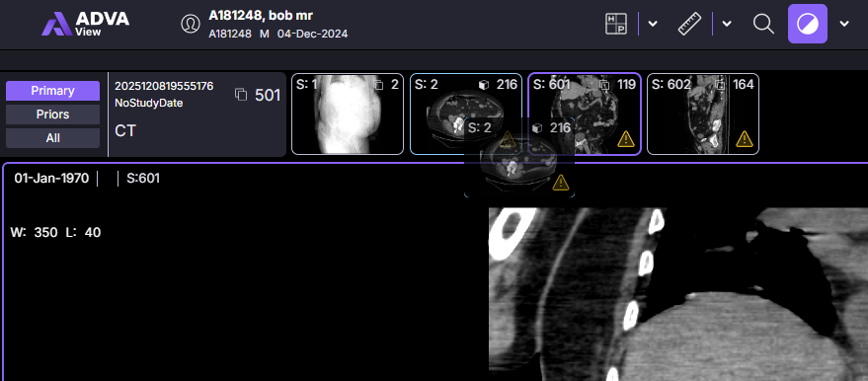
Task: Click the stack icon on series 602
Action: (720, 85)
